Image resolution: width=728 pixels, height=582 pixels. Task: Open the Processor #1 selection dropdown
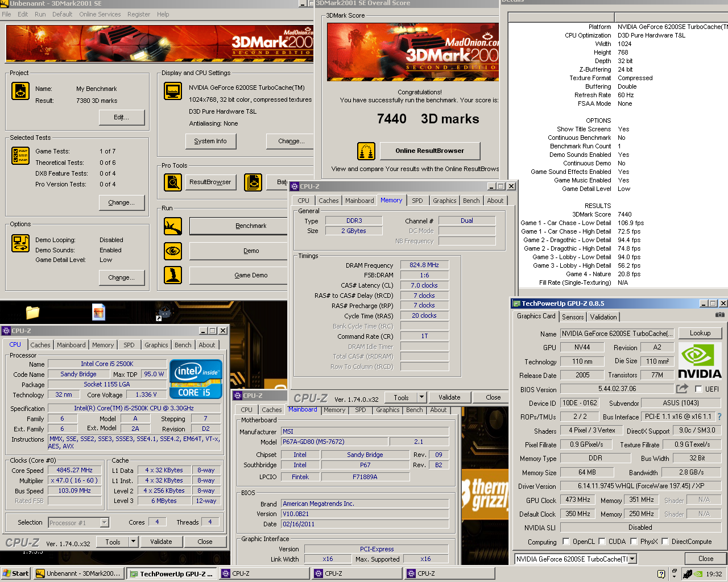(x=105, y=522)
